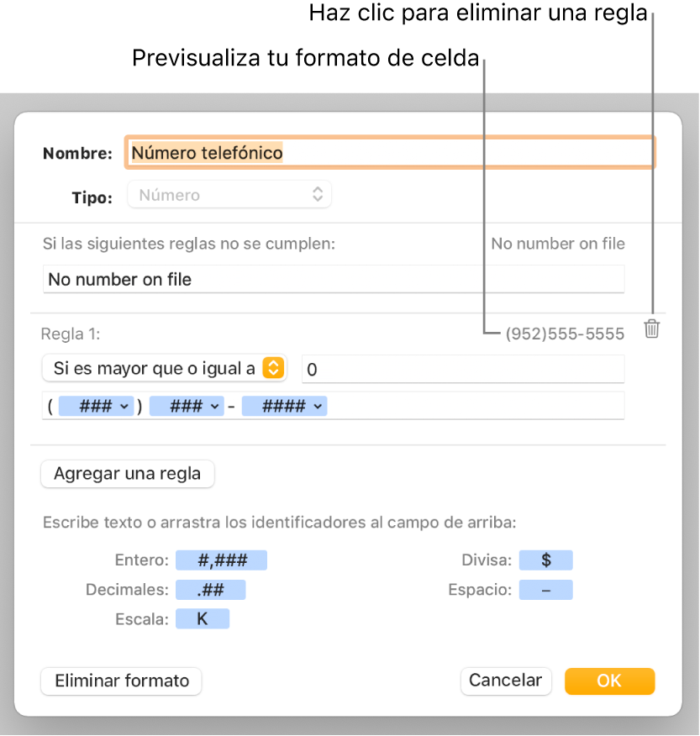Click the Escala K token
700x736 pixels.
(201, 619)
